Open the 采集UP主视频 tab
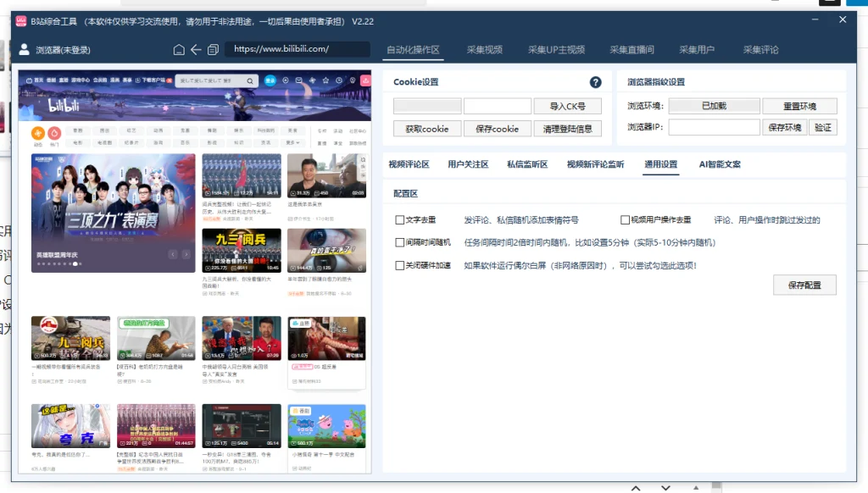Screen dimensions: 868x493 tap(556, 50)
